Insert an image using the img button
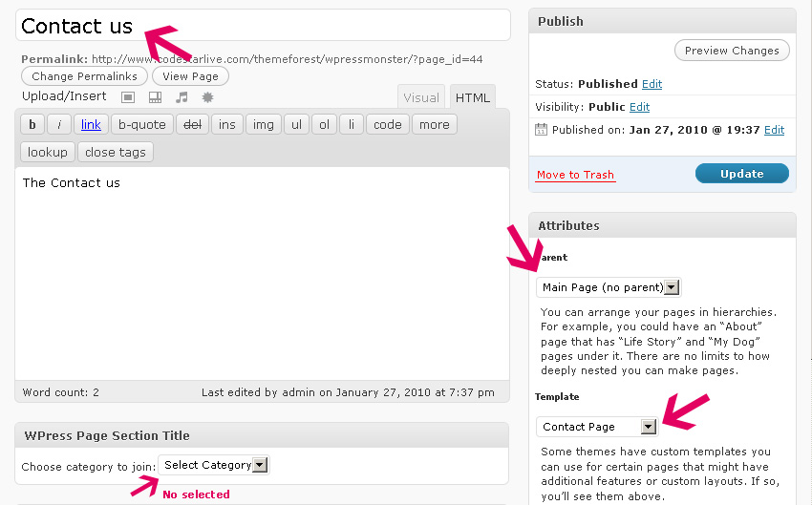This screenshot has width=812, height=505. pyautogui.click(x=263, y=124)
